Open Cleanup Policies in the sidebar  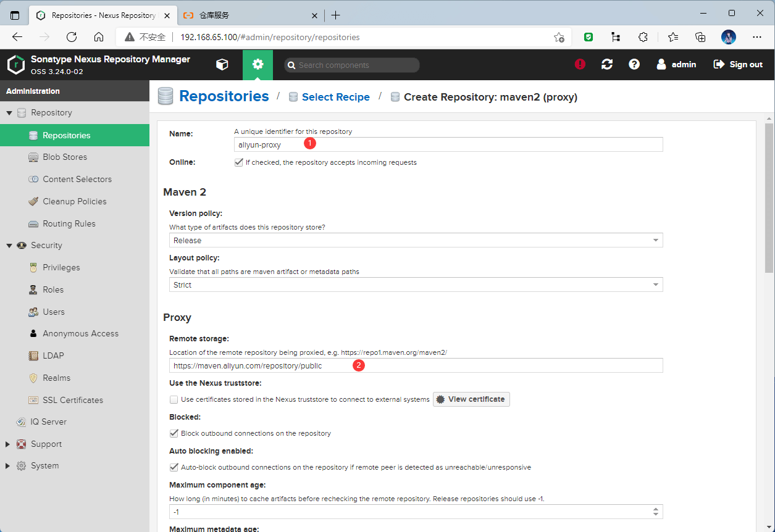tap(75, 201)
